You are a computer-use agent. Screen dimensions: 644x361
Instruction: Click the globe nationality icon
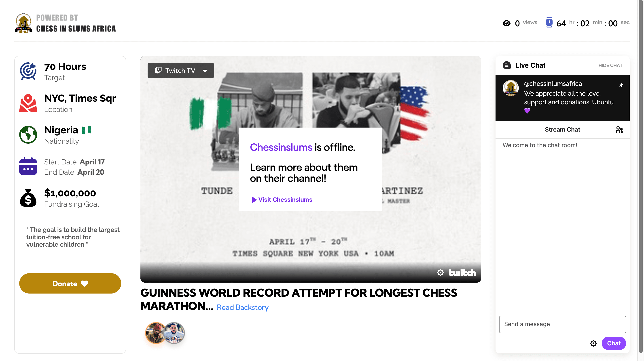pos(28,135)
